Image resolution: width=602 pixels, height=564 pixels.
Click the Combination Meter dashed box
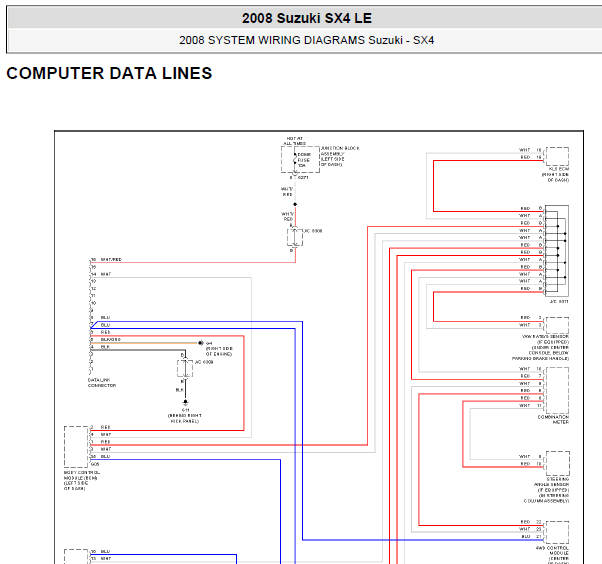[557, 390]
